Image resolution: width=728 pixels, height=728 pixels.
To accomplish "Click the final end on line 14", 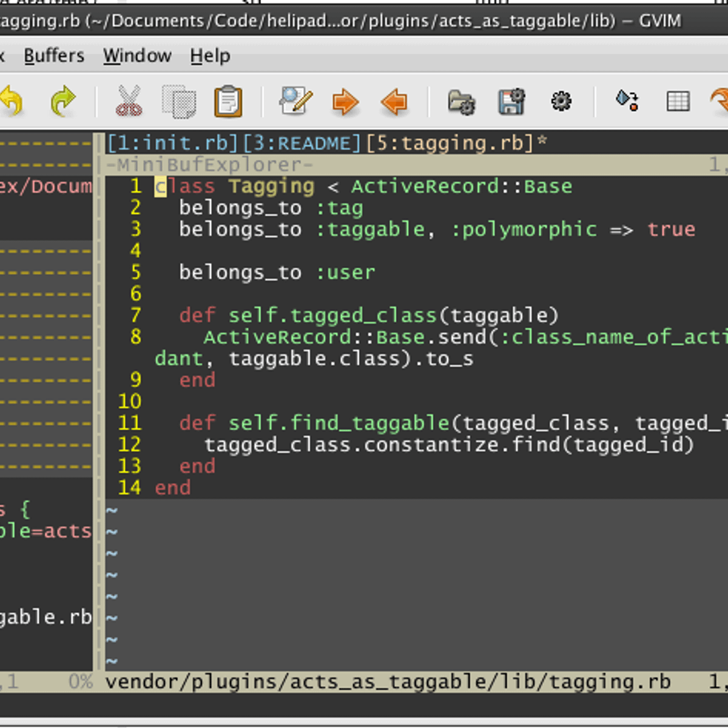I will [x=172, y=488].
